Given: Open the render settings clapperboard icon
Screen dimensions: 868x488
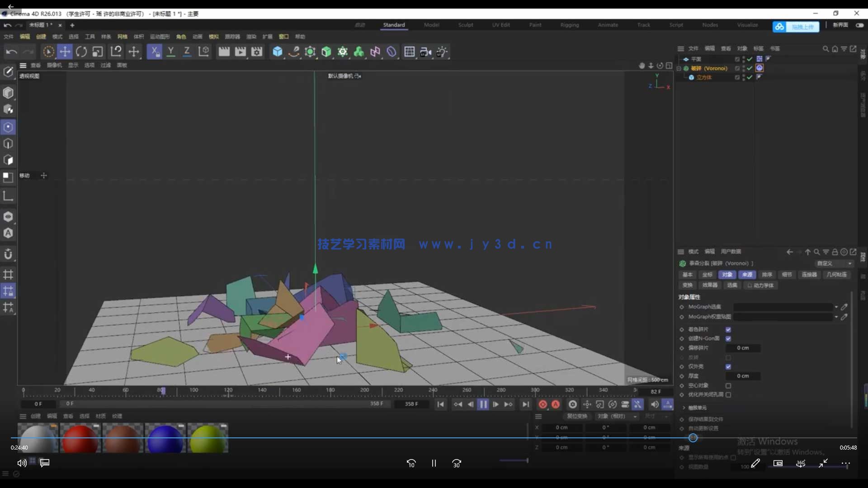Looking at the screenshot, I should click(256, 52).
